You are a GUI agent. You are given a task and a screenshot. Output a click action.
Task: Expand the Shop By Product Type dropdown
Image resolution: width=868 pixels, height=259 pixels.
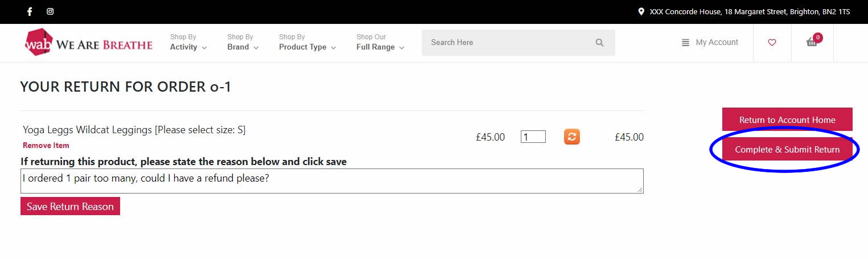307,42
